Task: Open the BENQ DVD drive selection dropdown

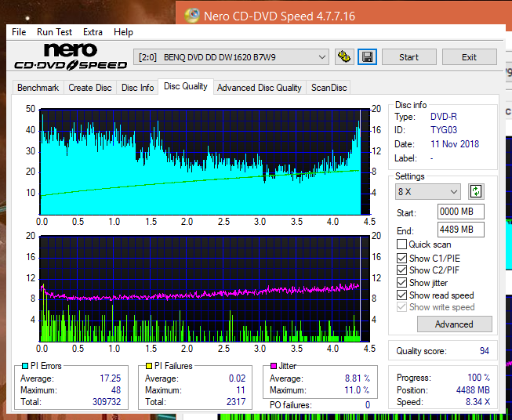Action: click(x=231, y=57)
